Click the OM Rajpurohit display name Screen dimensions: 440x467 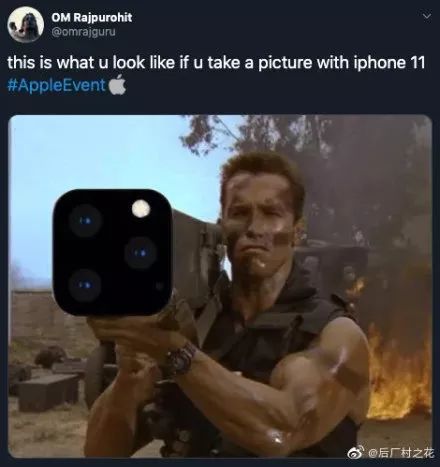click(x=92, y=17)
